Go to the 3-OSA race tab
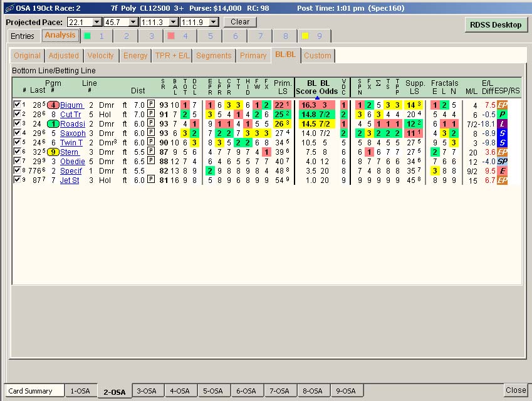Image resolution: width=532 pixels, height=401 pixels. click(x=147, y=391)
